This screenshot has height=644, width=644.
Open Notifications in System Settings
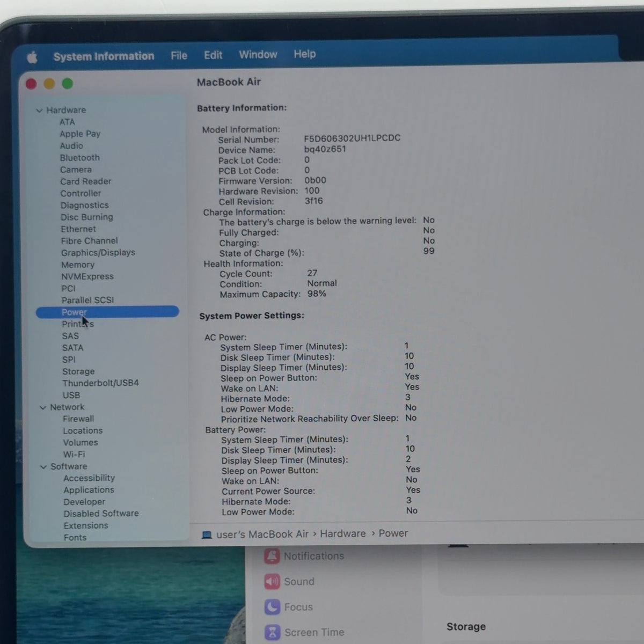[x=314, y=556]
